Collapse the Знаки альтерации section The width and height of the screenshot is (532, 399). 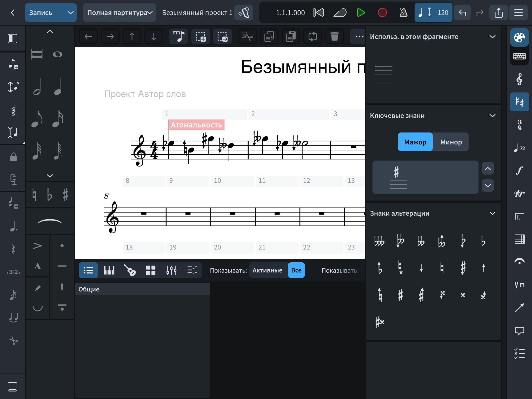(x=492, y=213)
